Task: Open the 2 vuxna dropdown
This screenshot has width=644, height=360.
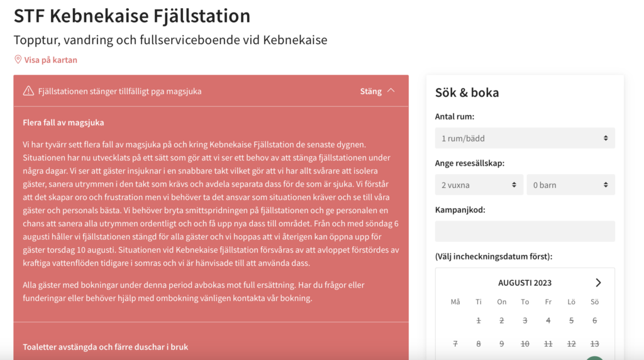Action: (x=479, y=185)
